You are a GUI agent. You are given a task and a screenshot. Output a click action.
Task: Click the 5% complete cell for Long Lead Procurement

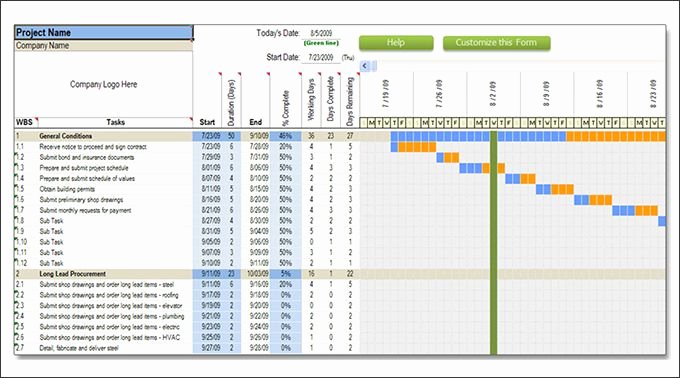[x=285, y=274]
